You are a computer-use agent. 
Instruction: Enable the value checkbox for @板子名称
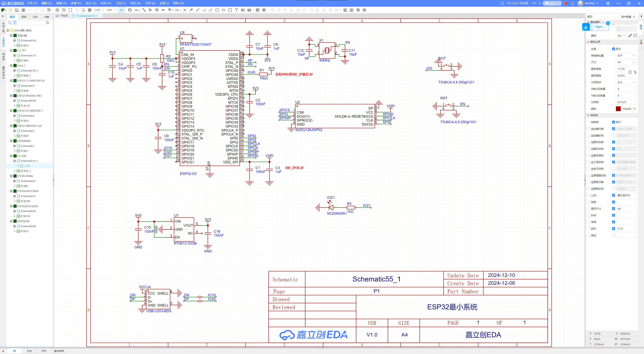point(613,169)
